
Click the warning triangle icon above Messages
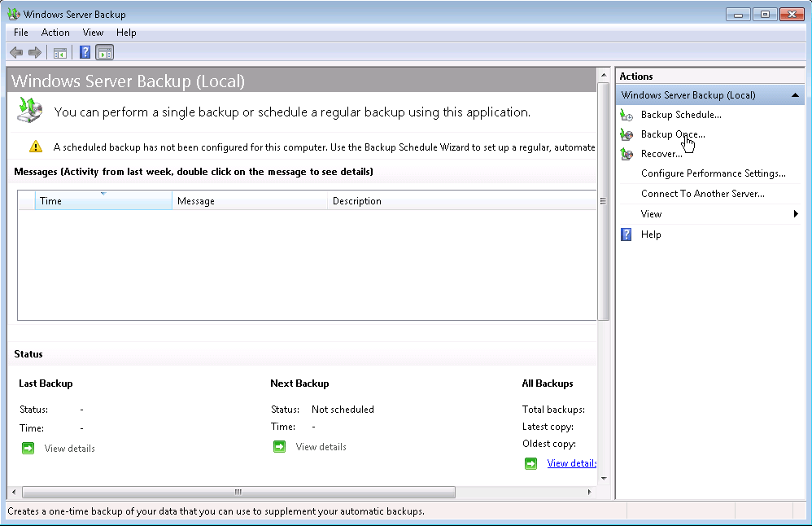point(36,145)
